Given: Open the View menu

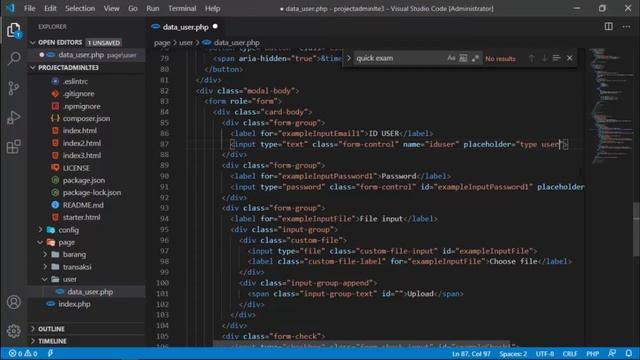Looking at the screenshot, I should 111,8.
